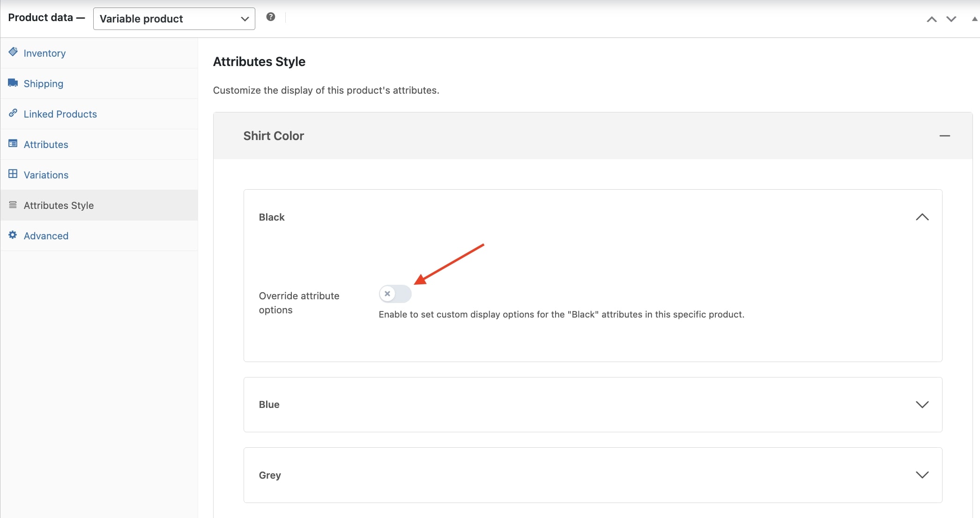Viewport: 980px width, 518px height.
Task: Click the Black term title
Action: (x=272, y=217)
